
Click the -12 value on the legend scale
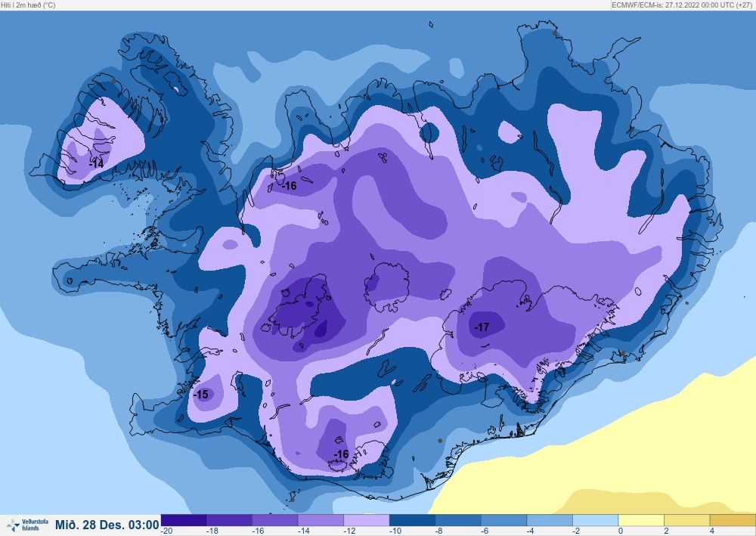[349, 531]
